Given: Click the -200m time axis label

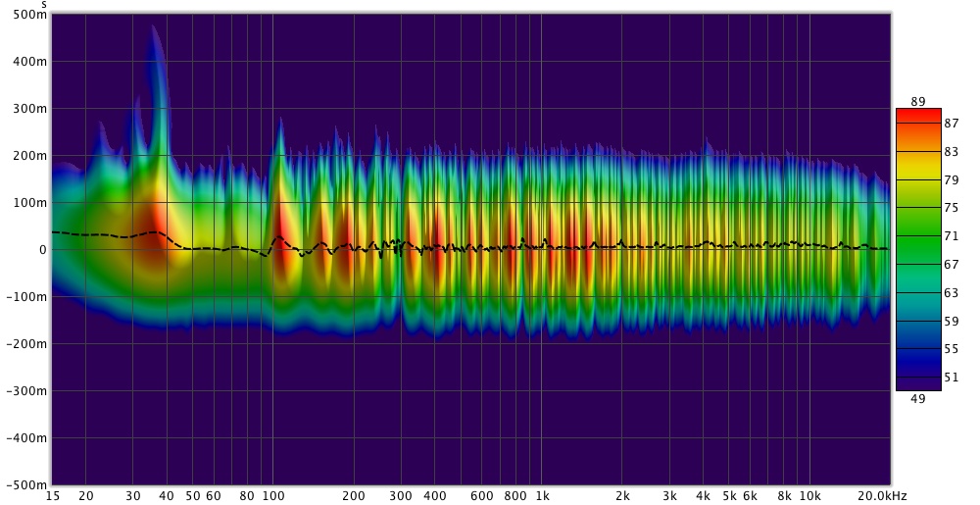Looking at the screenshot, I should tap(26, 344).
